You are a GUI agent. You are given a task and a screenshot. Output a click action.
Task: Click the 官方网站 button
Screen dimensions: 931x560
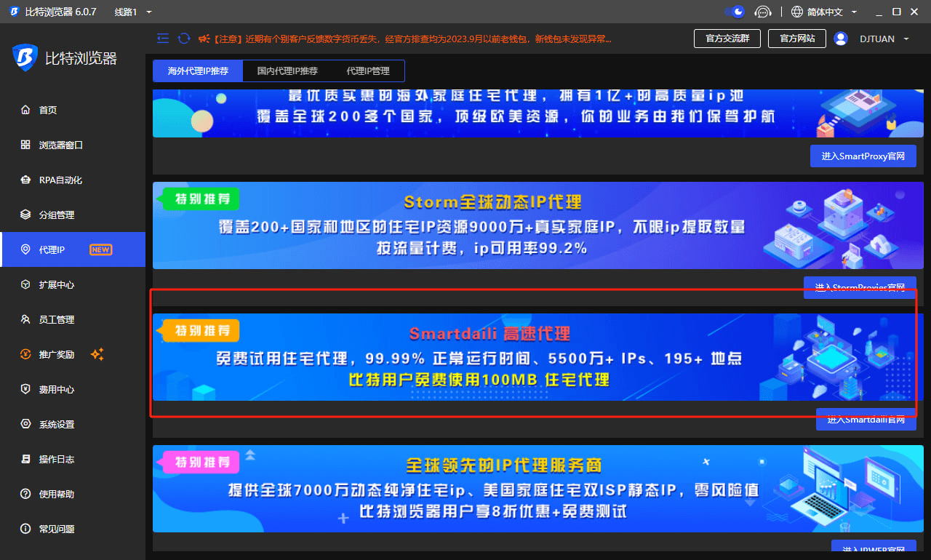(x=797, y=39)
